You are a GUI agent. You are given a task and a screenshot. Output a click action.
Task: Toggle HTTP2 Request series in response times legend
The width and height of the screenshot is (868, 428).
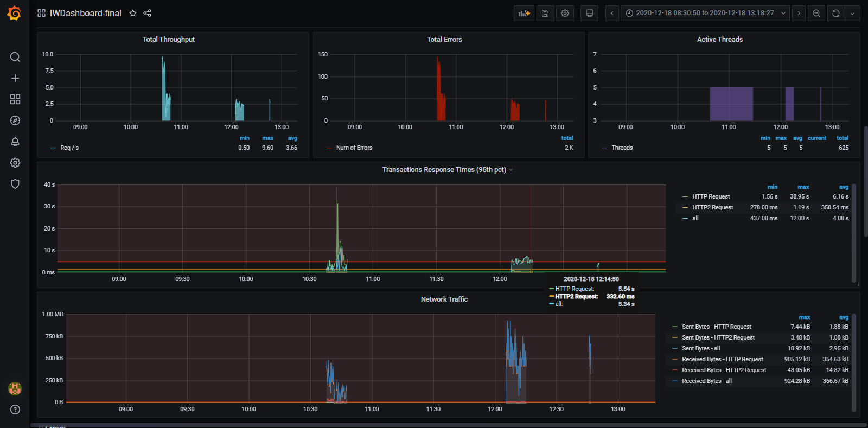tap(713, 207)
